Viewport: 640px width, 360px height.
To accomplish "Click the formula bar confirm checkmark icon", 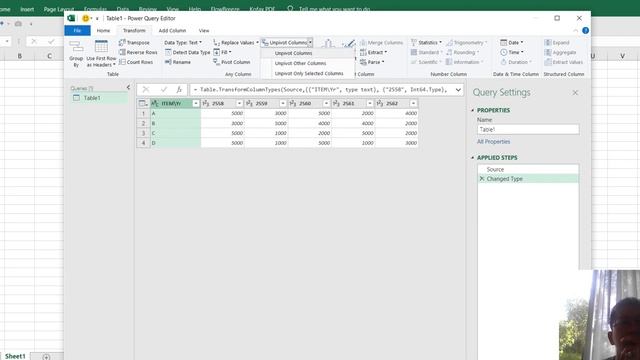I will click(164, 89).
